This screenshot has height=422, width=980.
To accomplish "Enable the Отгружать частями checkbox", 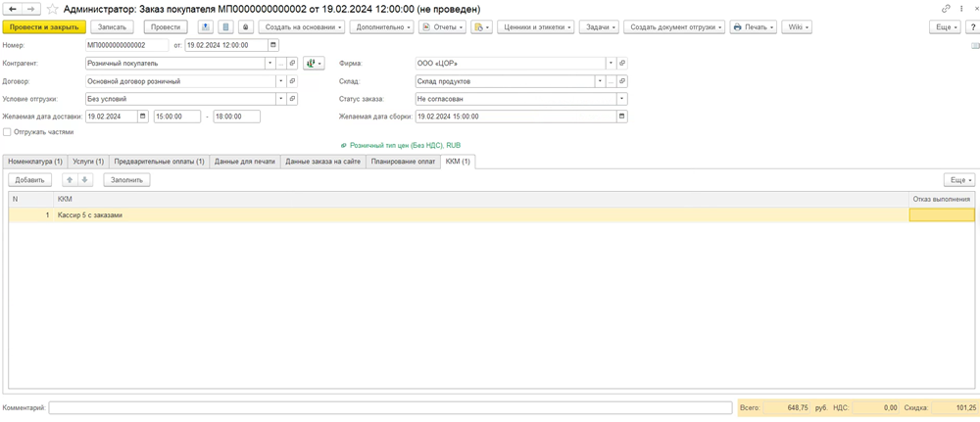I will (x=8, y=131).
